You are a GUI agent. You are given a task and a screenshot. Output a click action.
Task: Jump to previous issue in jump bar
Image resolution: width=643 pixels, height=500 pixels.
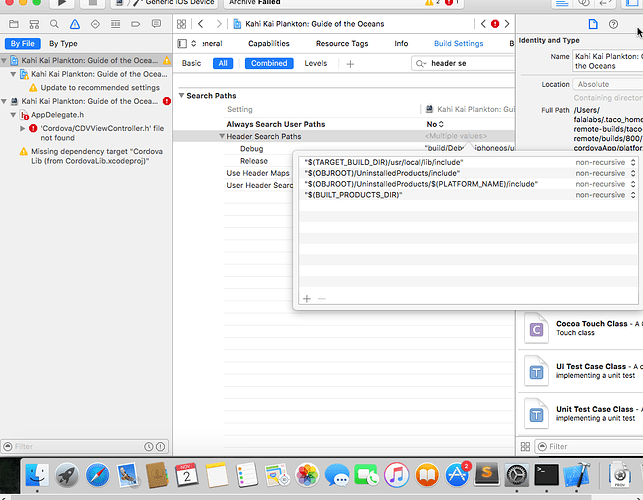click(483, 24)
